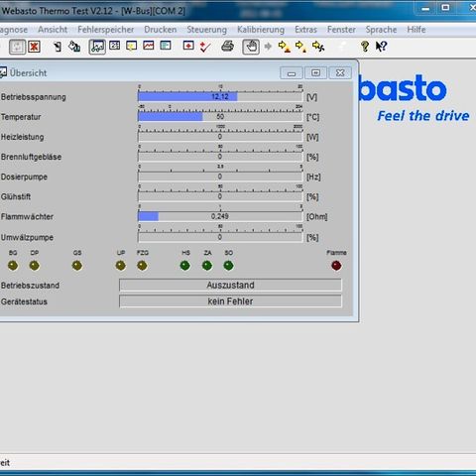This screenshot has height=476, width=476.
Task: Minimize the Übersicht child window
Action: click(292, 73)
